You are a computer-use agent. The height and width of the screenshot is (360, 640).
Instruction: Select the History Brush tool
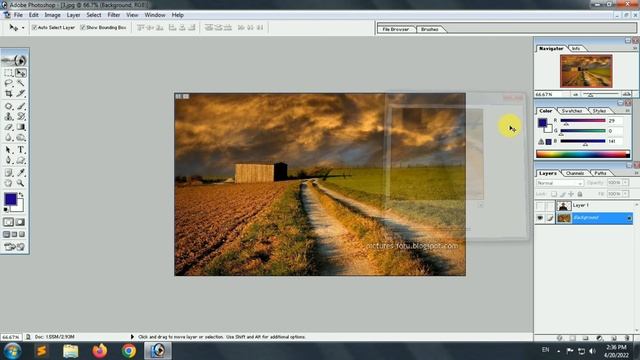(x=21, y=117)
